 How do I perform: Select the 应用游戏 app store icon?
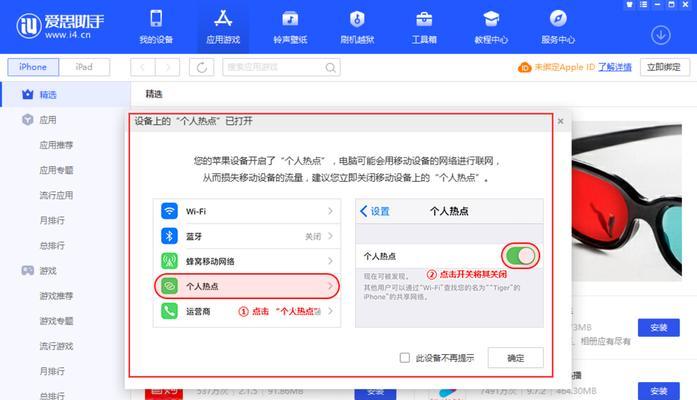tap(223, 19)
